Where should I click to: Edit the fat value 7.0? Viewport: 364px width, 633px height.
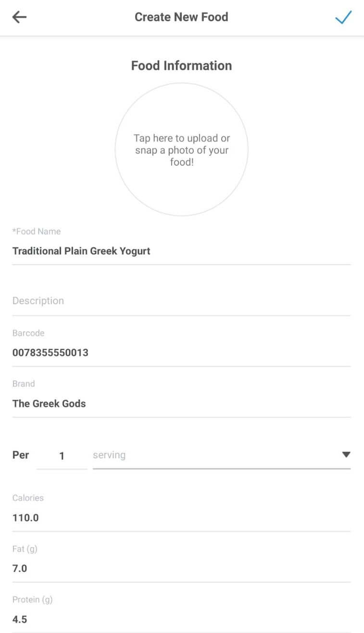pos(20,568)
